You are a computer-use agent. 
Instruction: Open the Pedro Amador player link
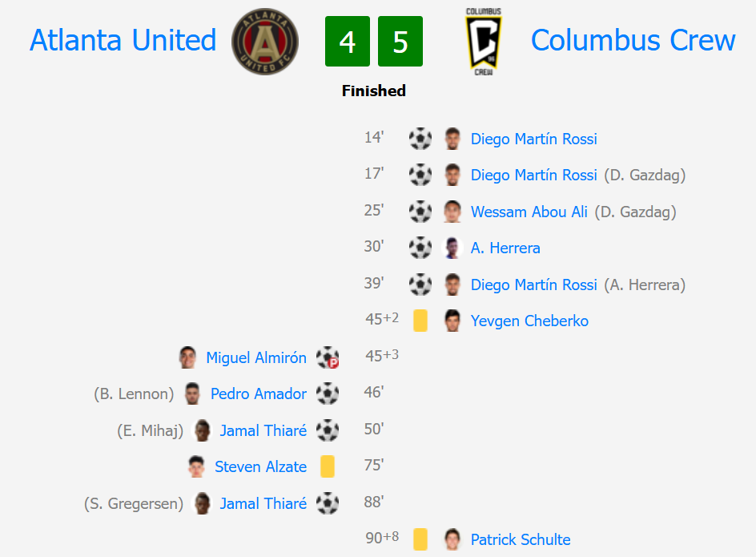click(x=259, y=394)
